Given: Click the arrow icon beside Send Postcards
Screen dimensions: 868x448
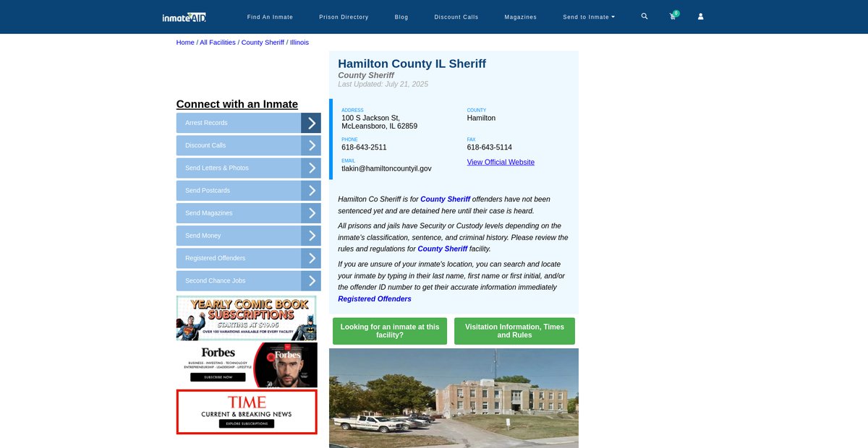Looking at the screenshot, I should point(311,191).
